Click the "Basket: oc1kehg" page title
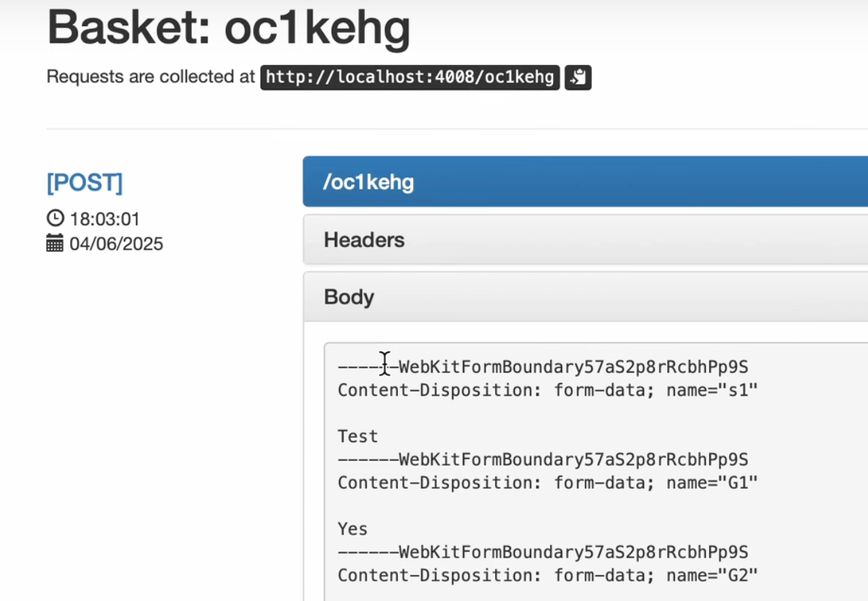The image size is (868, 601). pyautogui.click(x=228, y=28)
